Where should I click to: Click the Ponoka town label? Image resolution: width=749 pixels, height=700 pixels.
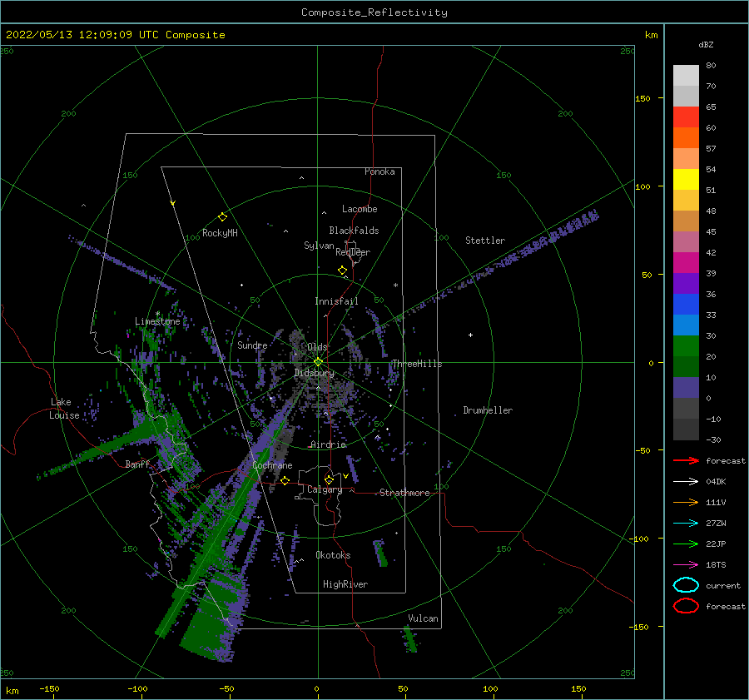pos(379,171)
